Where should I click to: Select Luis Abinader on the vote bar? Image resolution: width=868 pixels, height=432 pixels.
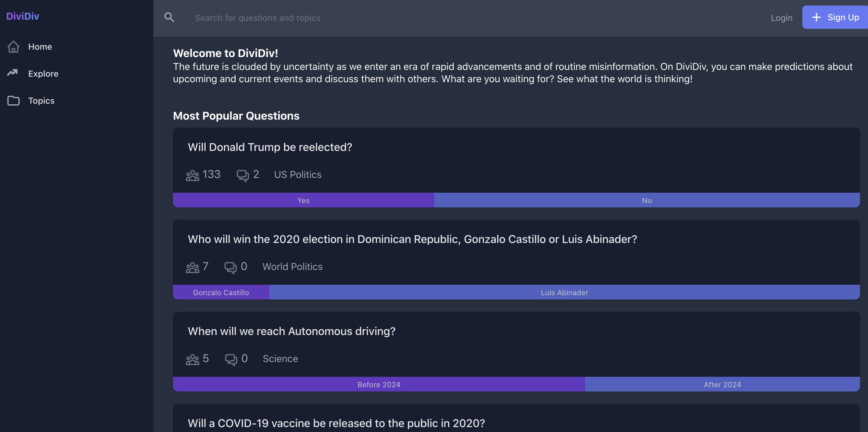564,292
